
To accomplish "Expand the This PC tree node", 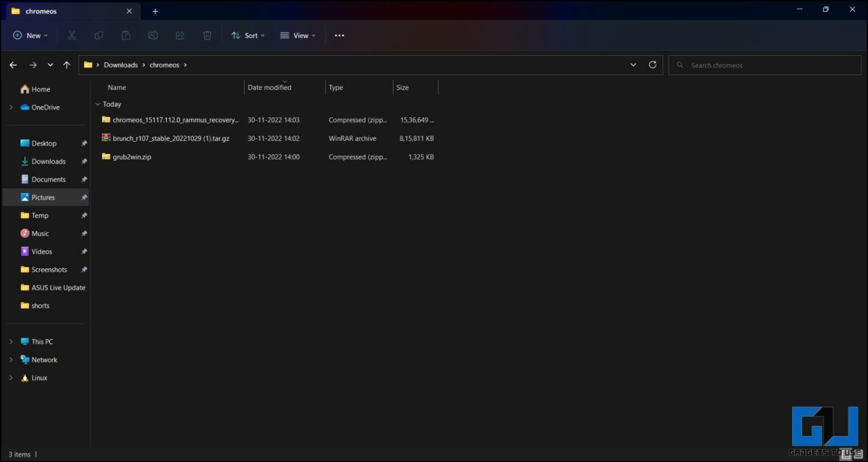I will tap(11, 342).
